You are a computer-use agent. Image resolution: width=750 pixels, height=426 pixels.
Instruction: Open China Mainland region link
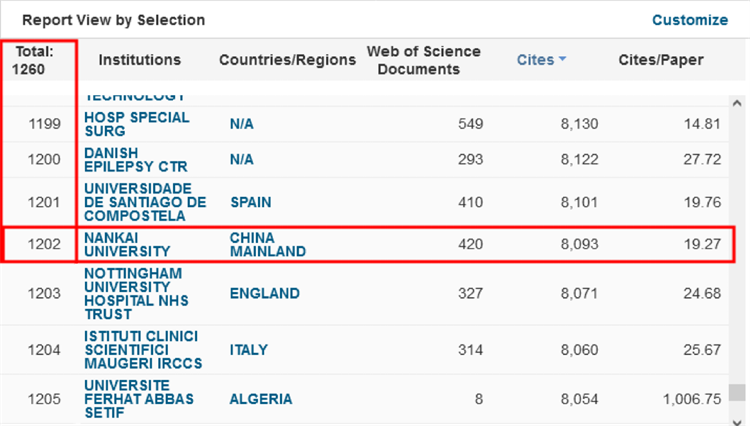[267, 244]
